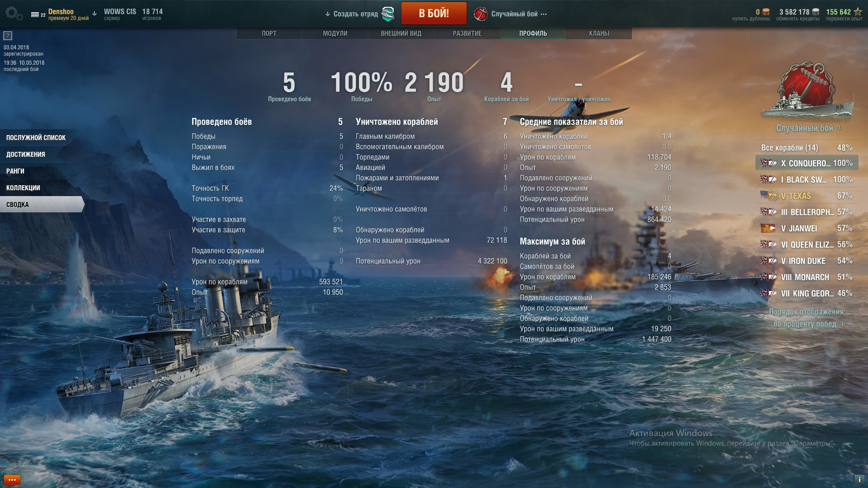Image resolution: width=868 pixels, height=488 pixels.
Task: Click the Random Battle type icon
Action: tap(480, 14)
